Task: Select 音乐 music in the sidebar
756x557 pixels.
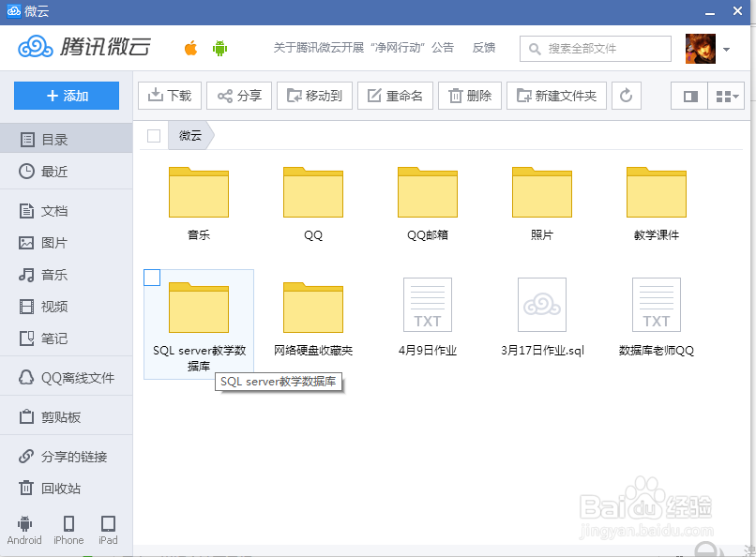Action: [x=66, y=275]
